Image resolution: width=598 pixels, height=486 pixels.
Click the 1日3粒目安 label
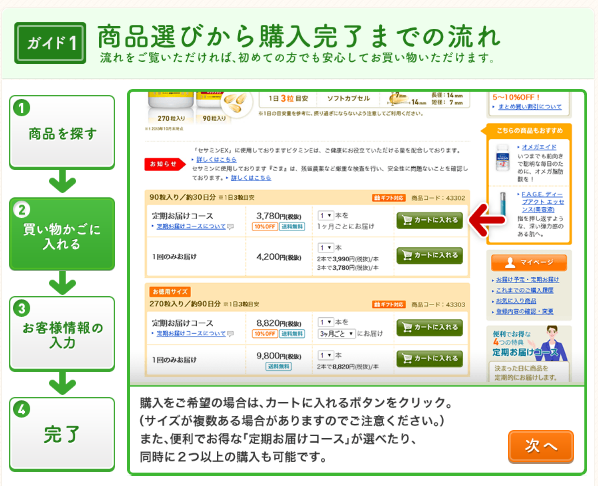tap(288, 98)
